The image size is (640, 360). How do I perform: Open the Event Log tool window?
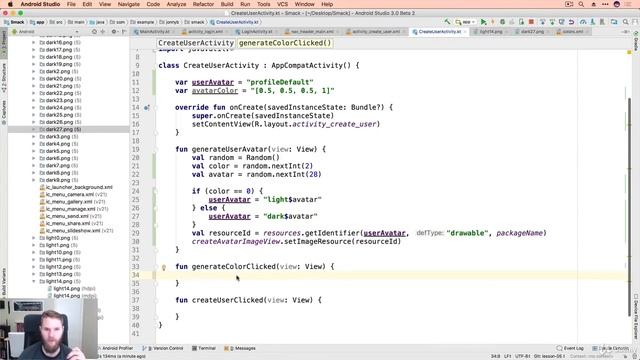click(570, 349)
